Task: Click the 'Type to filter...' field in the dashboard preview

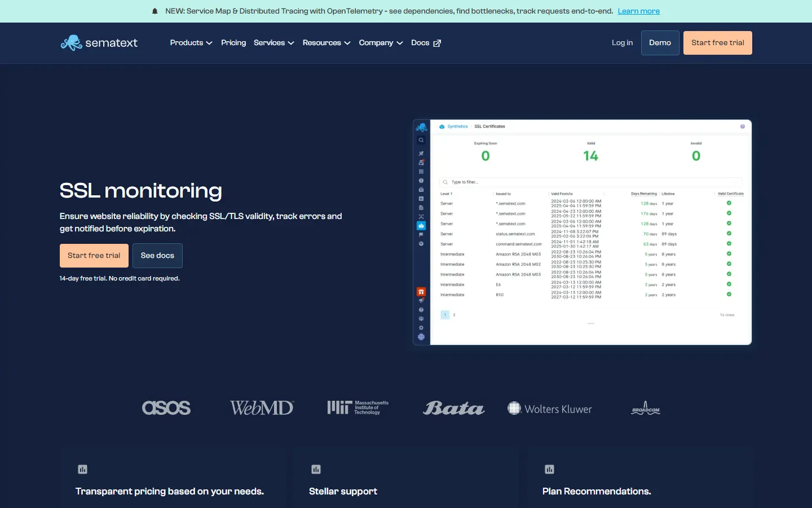Action: tap(590, 182)
